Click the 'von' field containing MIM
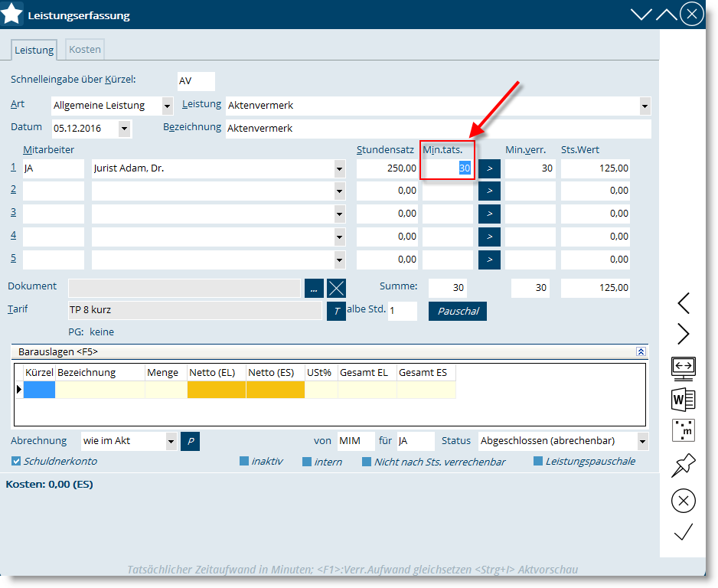The height and width of the screenshot is (588, 718). tap(356, 441)
